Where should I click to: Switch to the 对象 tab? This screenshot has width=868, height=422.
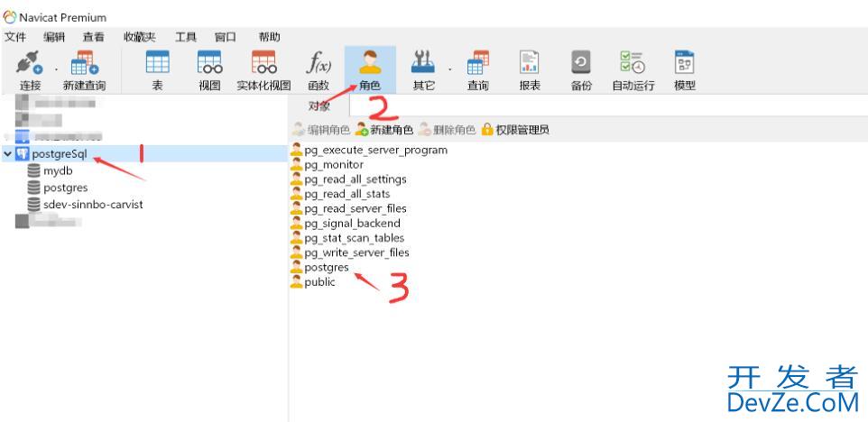pyautogui.click(x=319, y=105)
